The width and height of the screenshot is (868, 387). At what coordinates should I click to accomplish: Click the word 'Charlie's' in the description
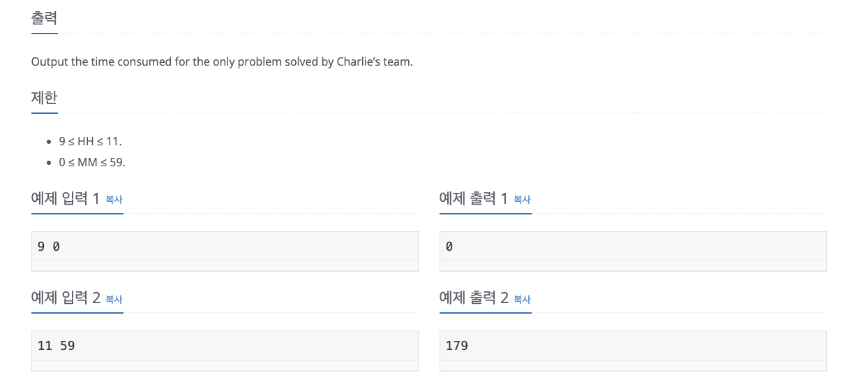[359, 61]
